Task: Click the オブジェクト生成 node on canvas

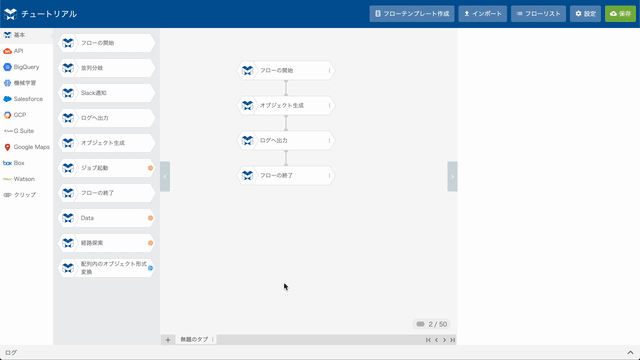Action: coord(286,105)
